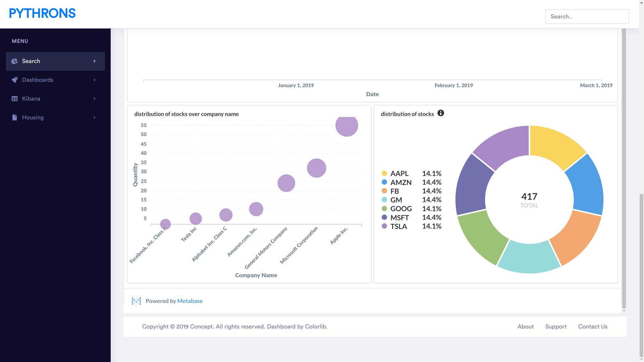Click the table icon beside Kibana

point(14,99)
